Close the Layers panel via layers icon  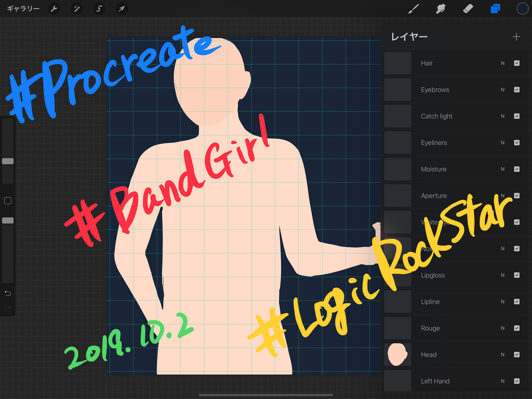[495, 9]
